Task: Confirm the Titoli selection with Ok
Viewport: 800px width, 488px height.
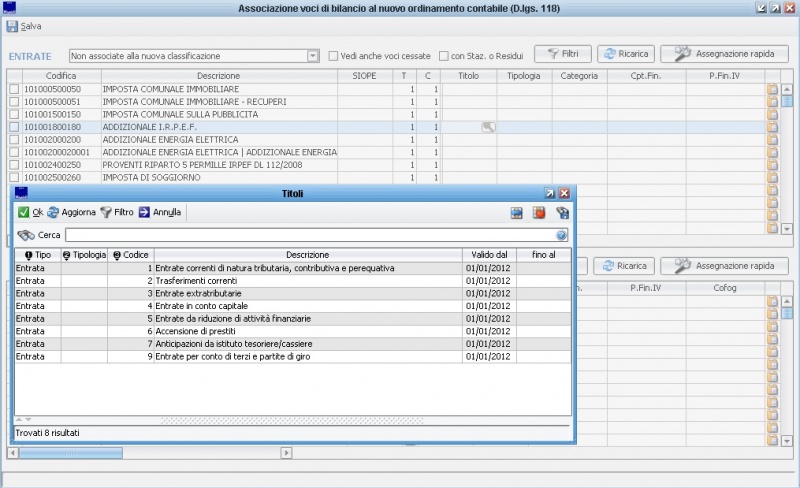Action: [x=30, y=212]
